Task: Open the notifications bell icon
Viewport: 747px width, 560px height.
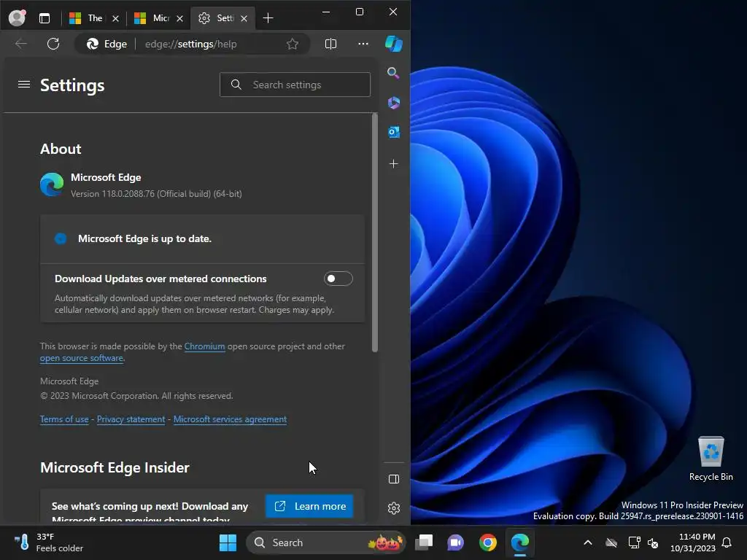Action: point(727,542)
